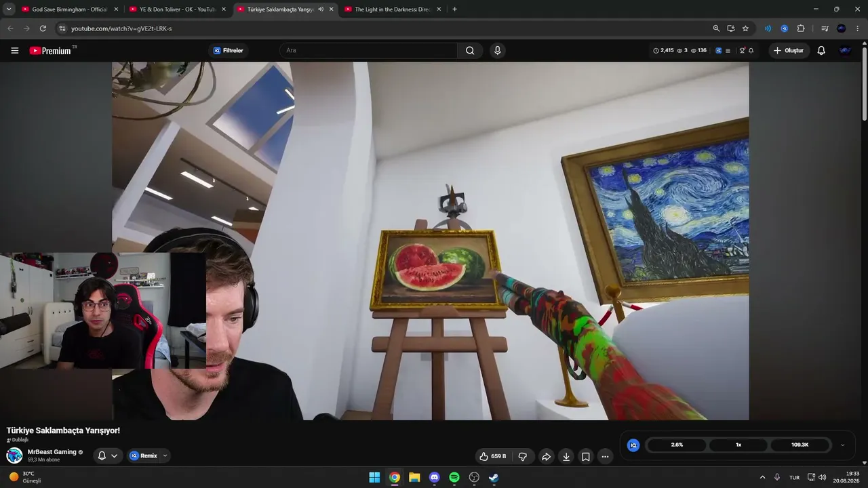Open the vidIQ list icon in header
The width and height of the screenshot is (868, 488).
[728, 51]
